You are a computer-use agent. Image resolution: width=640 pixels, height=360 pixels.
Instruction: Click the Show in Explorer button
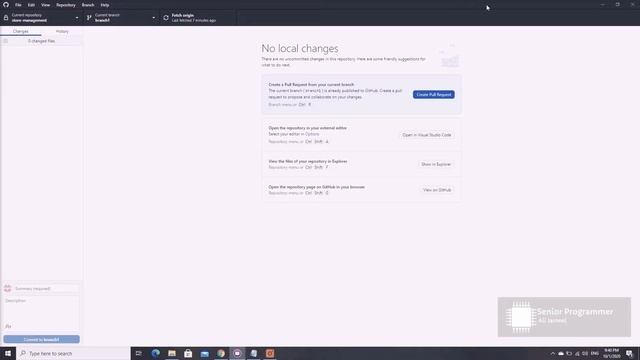coord(436,164)
